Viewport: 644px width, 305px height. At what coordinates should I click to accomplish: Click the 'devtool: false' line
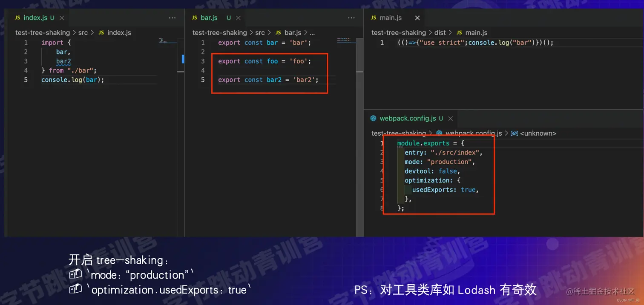(433, 171)
